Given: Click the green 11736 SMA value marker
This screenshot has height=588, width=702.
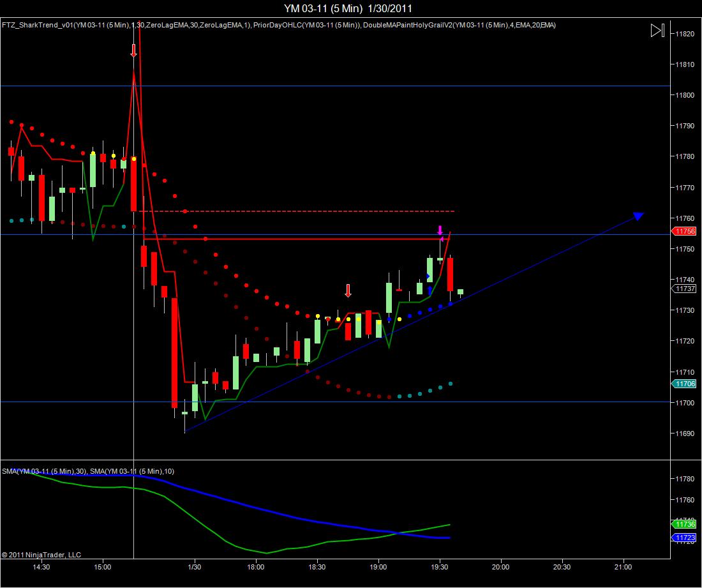Looking at the screenshot, I should 684,524.
